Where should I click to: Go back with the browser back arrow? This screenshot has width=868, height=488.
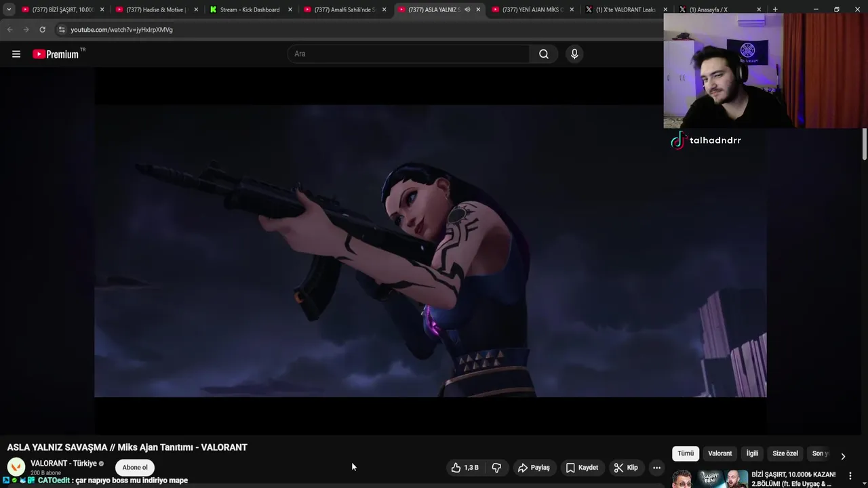9,30
